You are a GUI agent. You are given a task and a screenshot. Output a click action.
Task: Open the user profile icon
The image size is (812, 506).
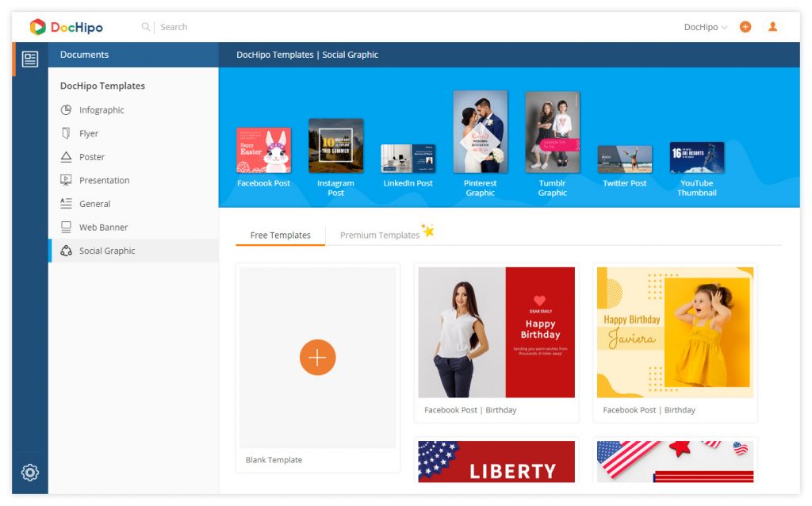point(772,26)
